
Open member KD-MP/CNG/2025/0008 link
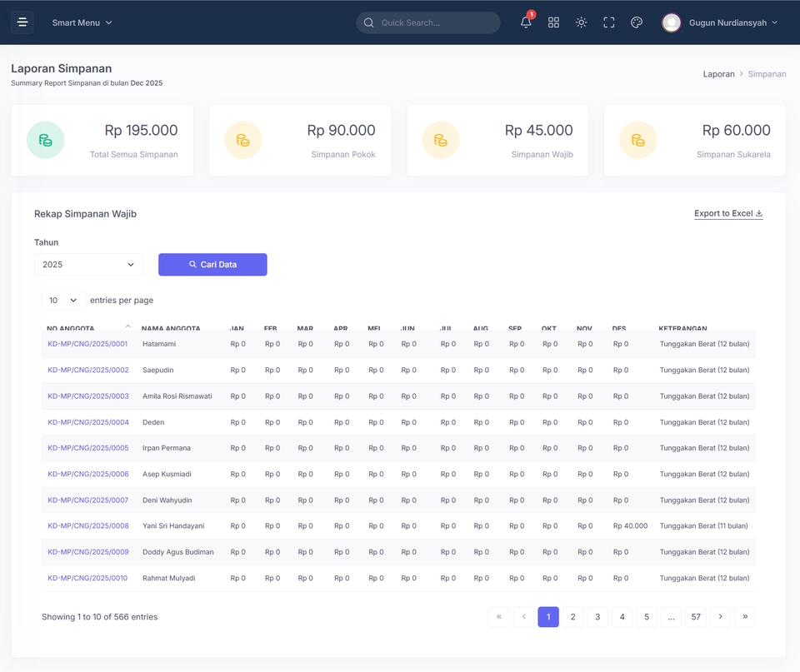[x=88, y=525]
